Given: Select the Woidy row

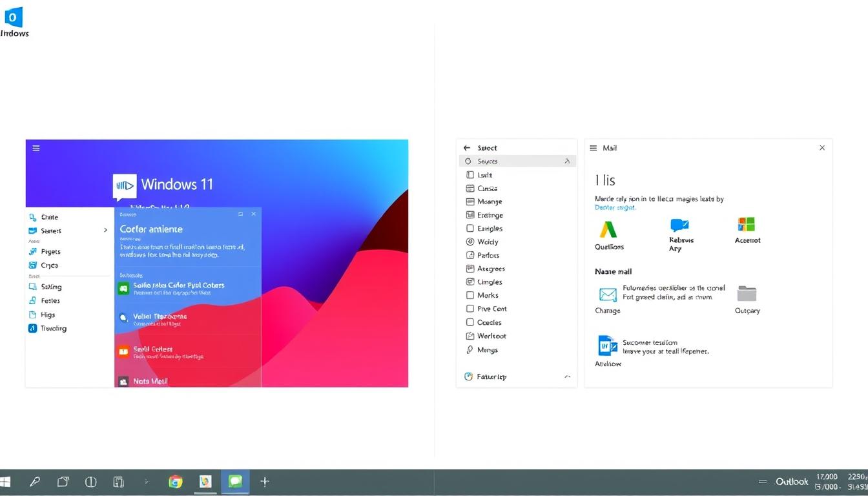Looking at the screenshot, I should (x=517, y=242).
